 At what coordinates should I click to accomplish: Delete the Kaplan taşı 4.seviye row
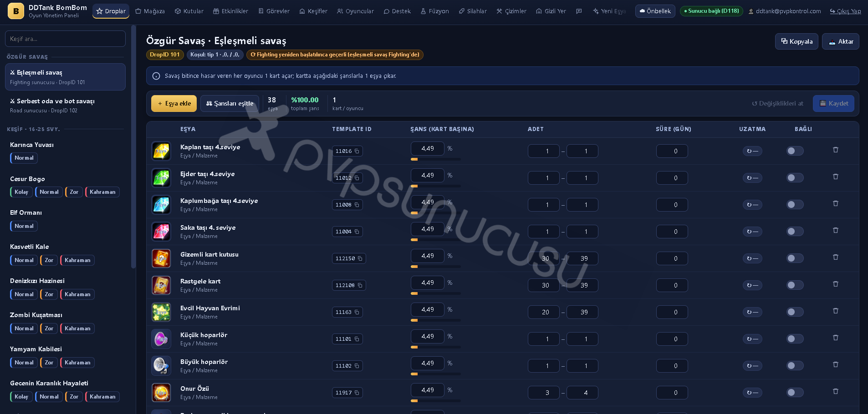tap(836, 150)
